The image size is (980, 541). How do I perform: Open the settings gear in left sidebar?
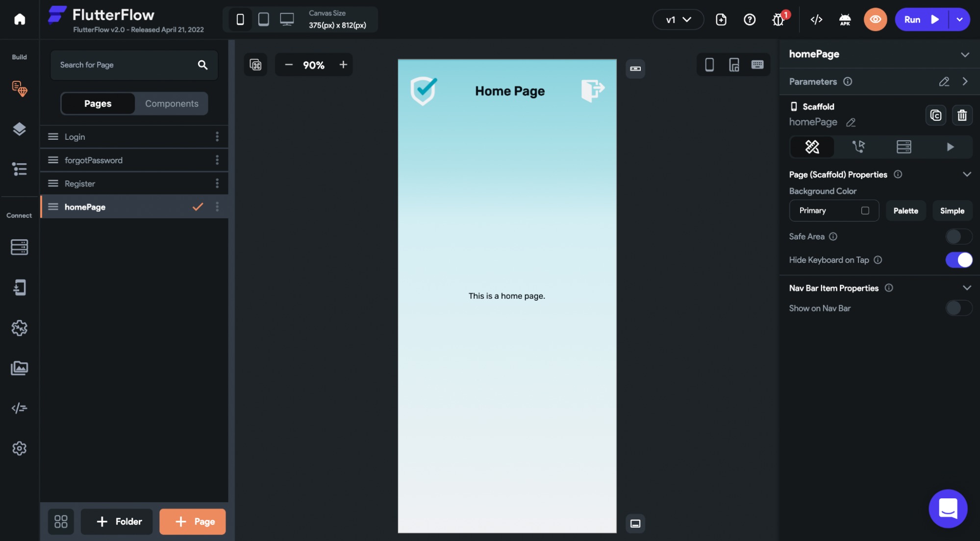point(20,448)
